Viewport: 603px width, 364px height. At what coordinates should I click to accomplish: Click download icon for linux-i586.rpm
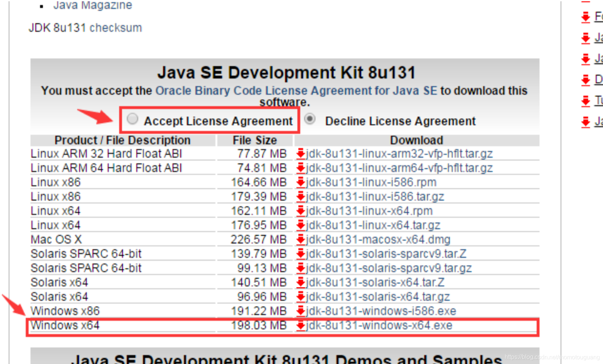point(301,182)
